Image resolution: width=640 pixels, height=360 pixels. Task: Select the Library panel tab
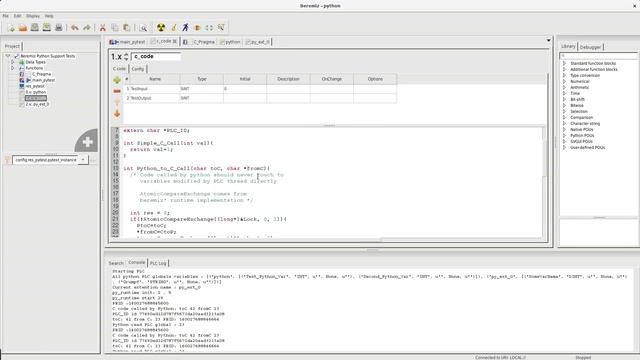tap(568, 47)
